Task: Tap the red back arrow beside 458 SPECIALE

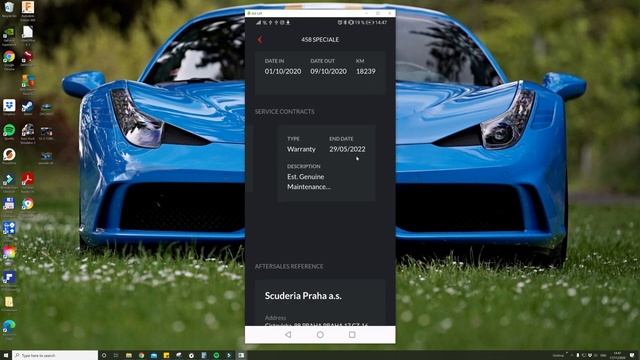Action: pyautogui.click(x=260, y=40)
